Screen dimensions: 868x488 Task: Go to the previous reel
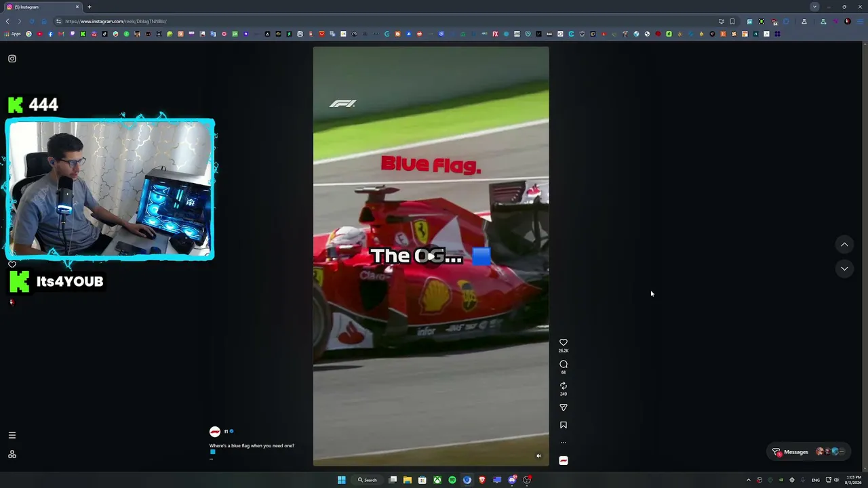(x=844, y=245)
